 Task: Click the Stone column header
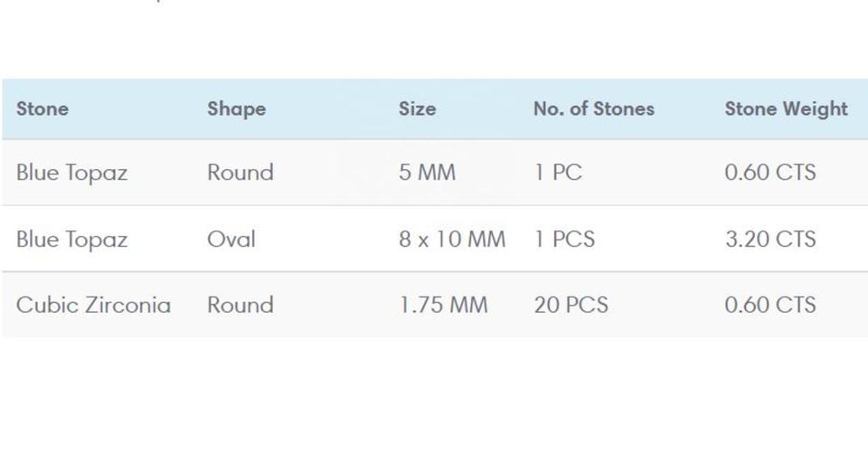(42, 108)
